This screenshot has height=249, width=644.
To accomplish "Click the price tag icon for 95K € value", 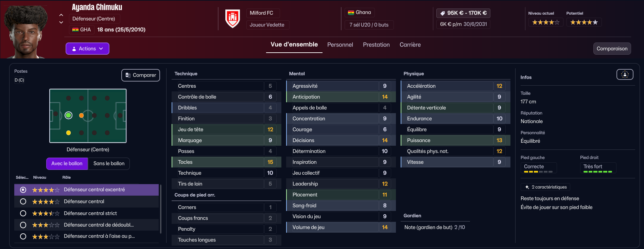I will click(442, 13).
